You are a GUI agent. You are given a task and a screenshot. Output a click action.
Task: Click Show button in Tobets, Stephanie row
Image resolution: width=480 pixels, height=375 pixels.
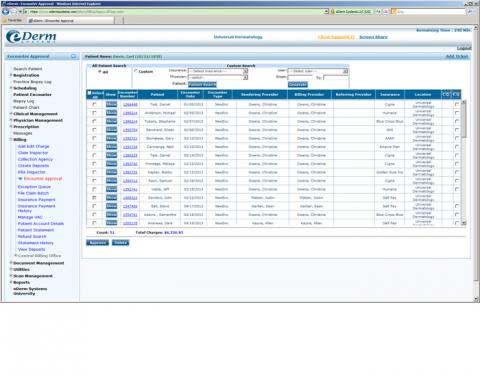coord(111,121)
